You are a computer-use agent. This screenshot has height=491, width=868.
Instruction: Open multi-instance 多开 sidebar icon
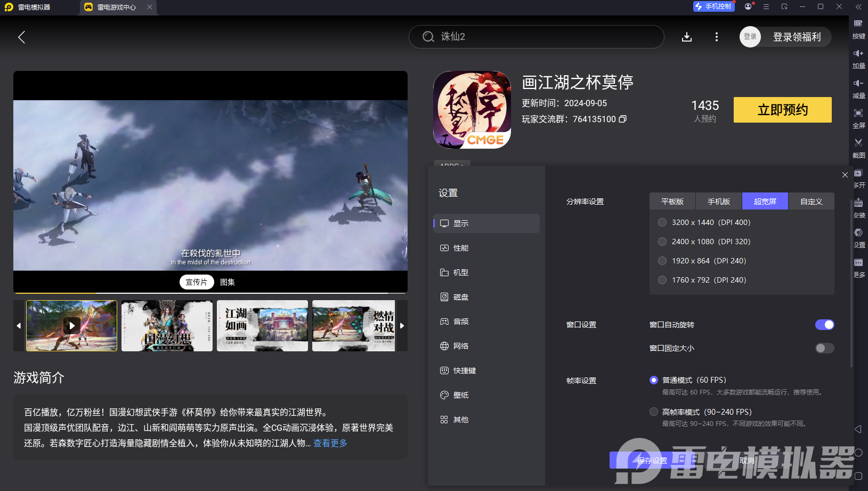pos(858,178)
